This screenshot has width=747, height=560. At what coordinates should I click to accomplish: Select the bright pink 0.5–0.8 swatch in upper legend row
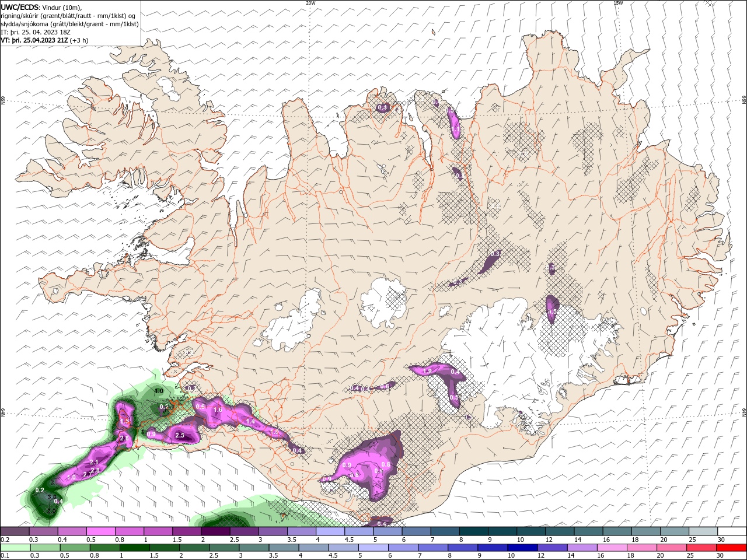(100, 531)
